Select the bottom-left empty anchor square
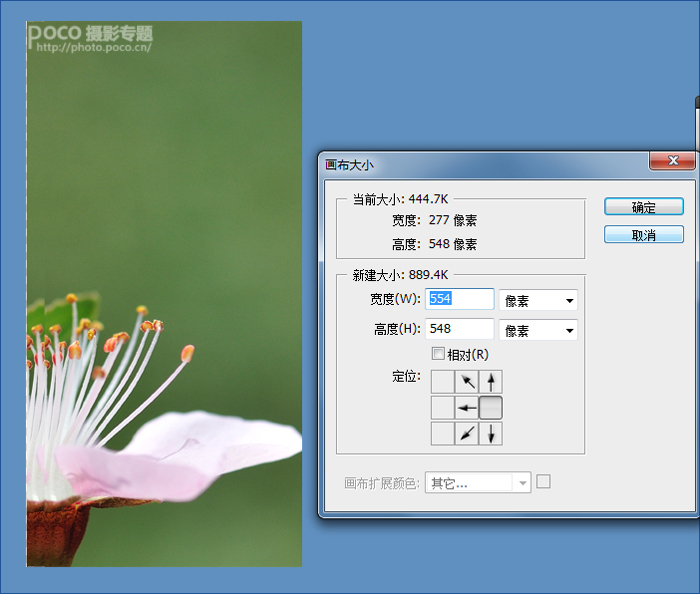The image size is (700, 594). pos(442,433)
